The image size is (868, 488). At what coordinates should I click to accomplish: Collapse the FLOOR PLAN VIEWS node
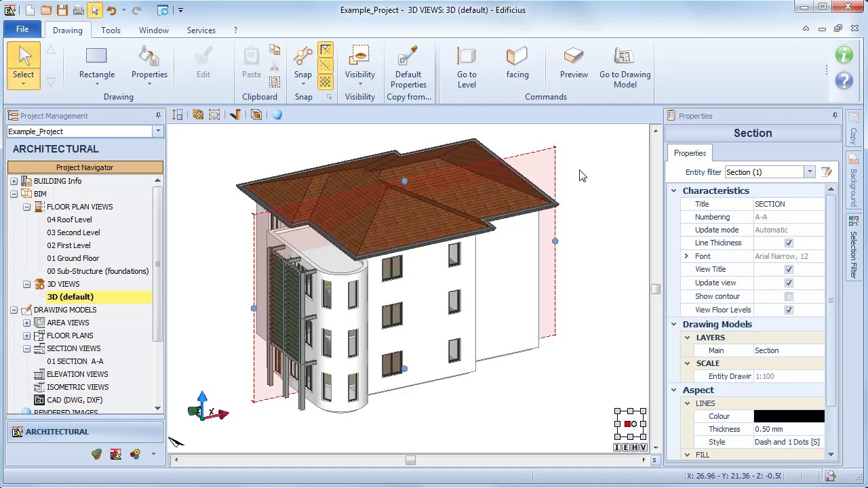point(26,207)
